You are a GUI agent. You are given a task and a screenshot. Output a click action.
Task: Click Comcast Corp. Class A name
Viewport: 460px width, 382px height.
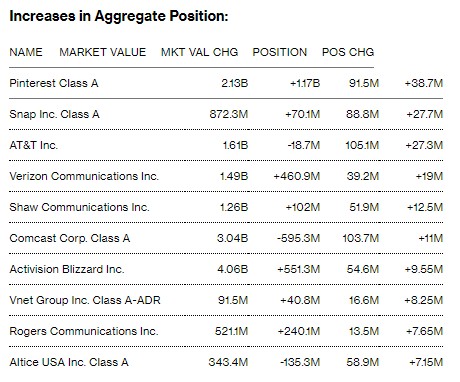(70, 238)
